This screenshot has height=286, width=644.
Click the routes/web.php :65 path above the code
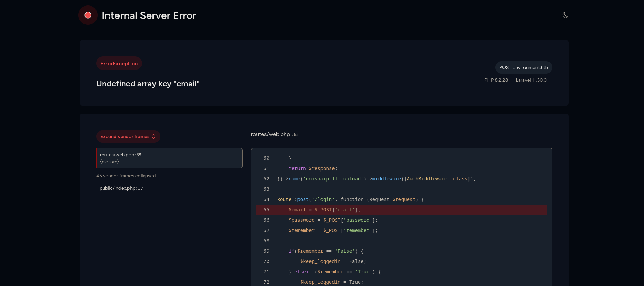(274, 134)
